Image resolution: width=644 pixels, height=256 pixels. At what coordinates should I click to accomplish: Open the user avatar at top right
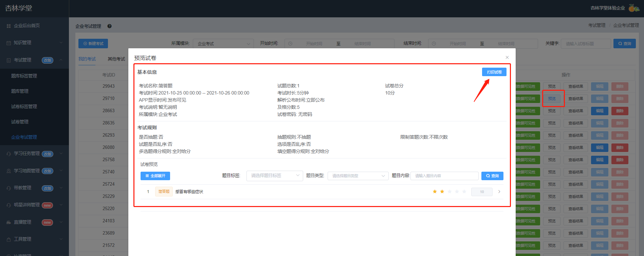click(x=634, y=8)
